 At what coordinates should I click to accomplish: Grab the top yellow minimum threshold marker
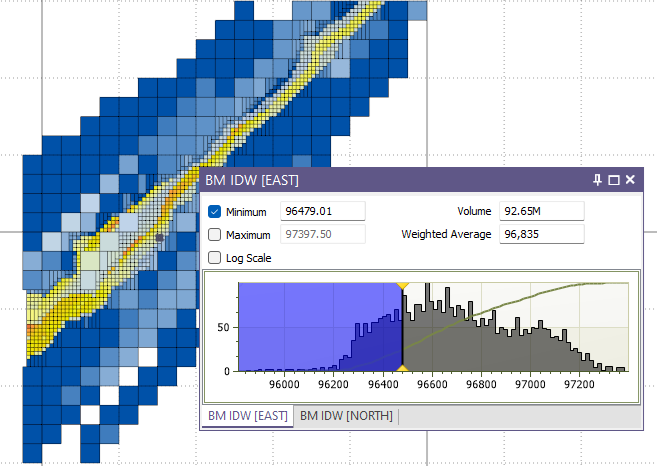click(x=402, y=285)
